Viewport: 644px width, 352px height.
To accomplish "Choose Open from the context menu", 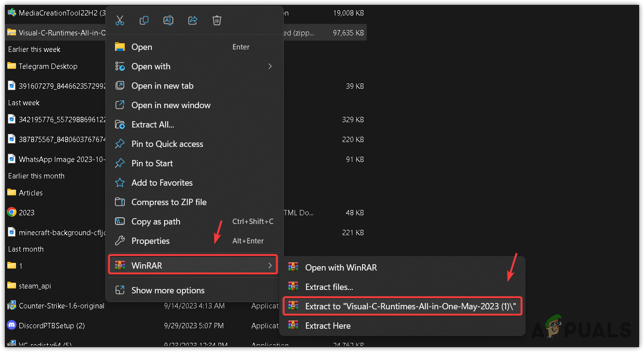I will (x=195, y=47).
